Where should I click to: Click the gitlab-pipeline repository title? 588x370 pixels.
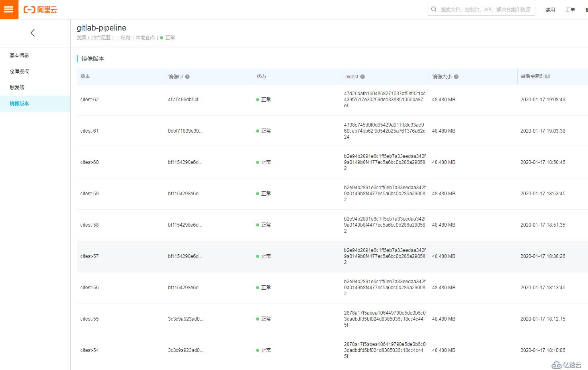(101, 28)
